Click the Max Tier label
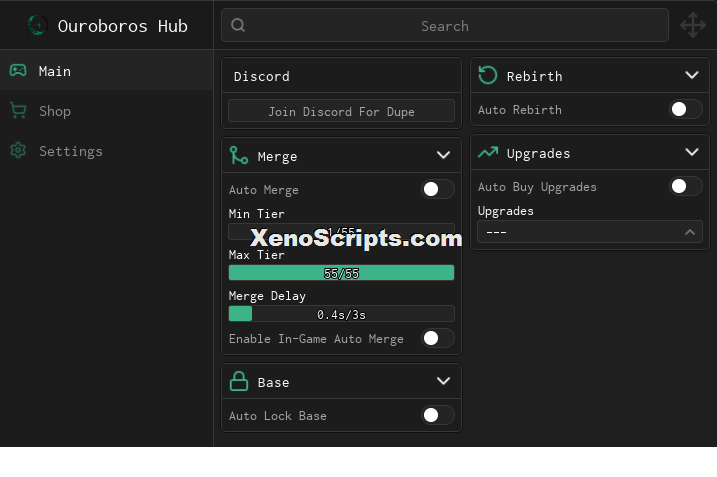The width and height of the screenshot is (717, 477). click(257, 255)
